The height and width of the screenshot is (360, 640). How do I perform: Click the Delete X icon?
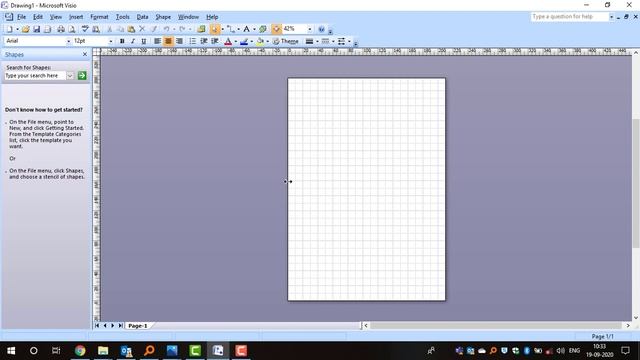pos(142,29)
